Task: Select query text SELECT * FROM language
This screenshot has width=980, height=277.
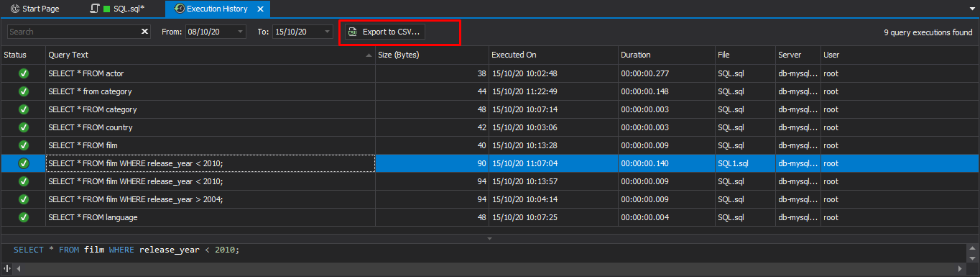Action: coord(93,217)
